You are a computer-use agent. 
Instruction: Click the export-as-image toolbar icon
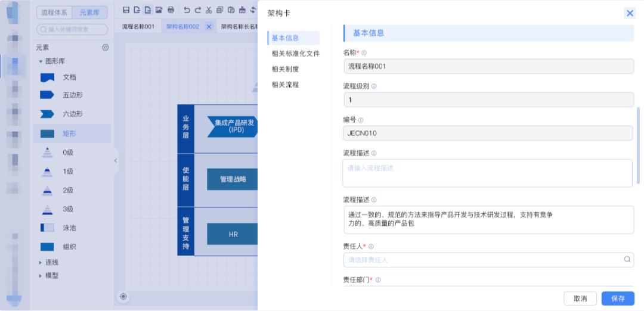pos(159,10)
